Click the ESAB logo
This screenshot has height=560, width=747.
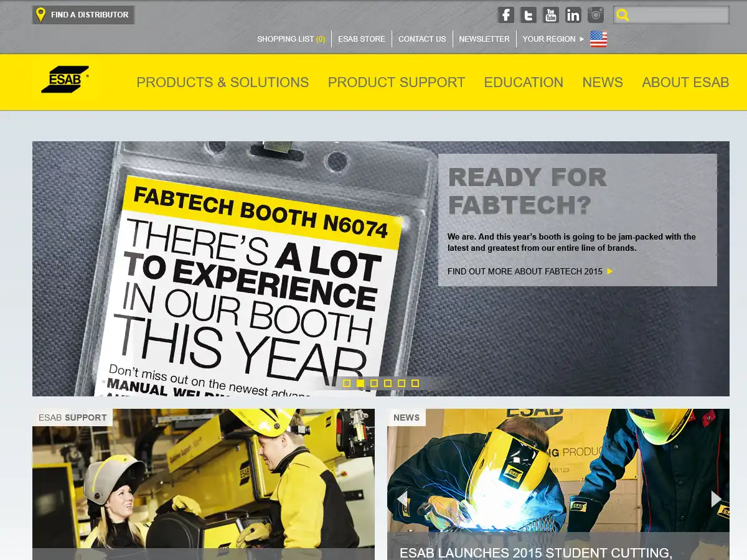pos(65,80)
